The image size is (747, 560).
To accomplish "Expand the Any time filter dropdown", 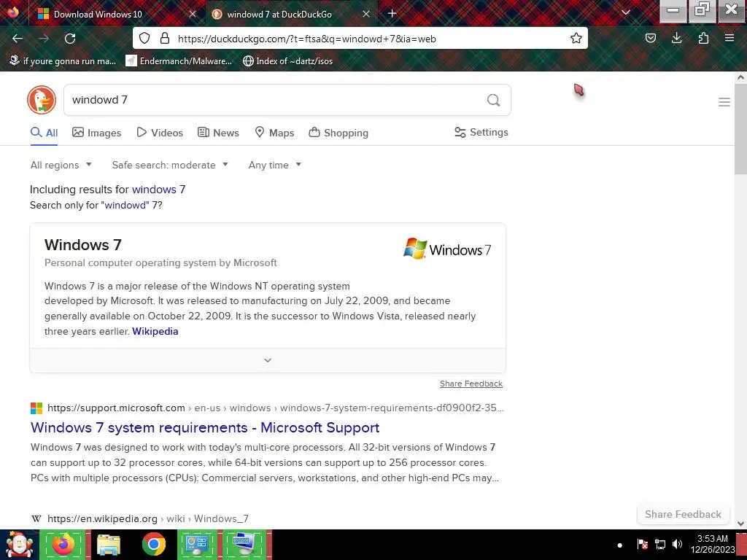I will coord(275,166).
